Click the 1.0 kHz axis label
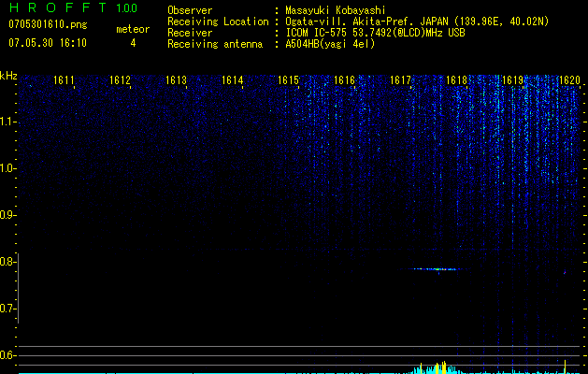The width and height of the screenshot is (588, 374). point(7,168)
